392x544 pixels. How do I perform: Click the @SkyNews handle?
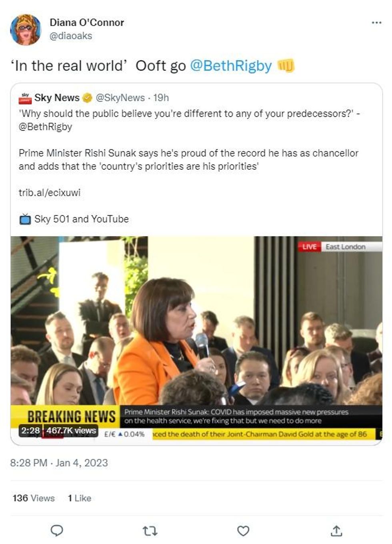click(120, 98)
